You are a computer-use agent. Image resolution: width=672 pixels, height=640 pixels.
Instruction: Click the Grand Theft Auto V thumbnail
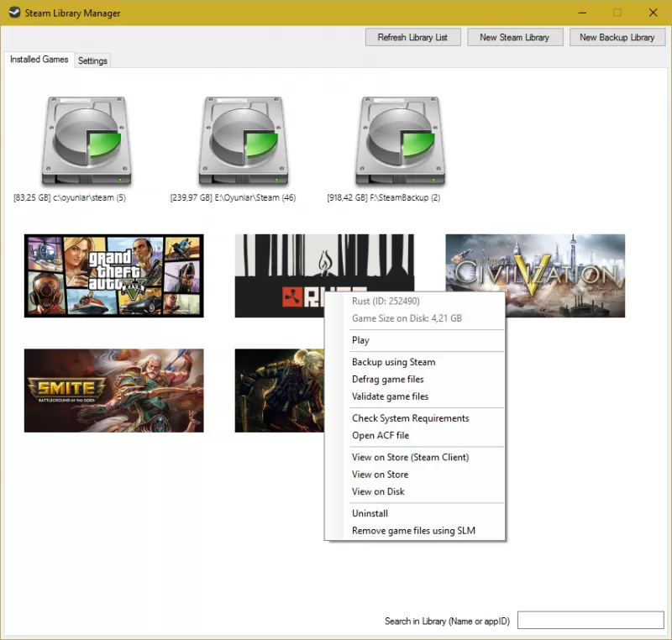pos(113,275)
